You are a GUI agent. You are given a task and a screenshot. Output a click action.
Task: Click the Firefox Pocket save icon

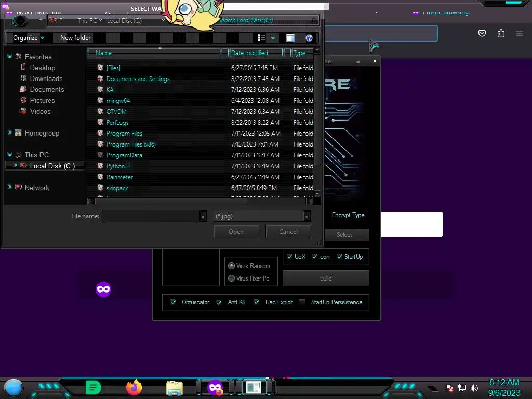[x=482, y=33]
